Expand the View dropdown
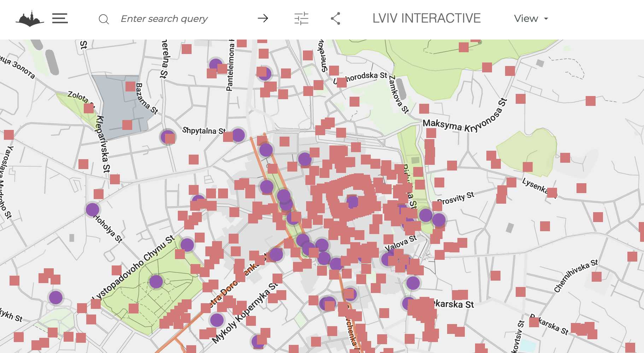This screenshot has height=353, width=644. pyautogui.click(x=531, y=18)
